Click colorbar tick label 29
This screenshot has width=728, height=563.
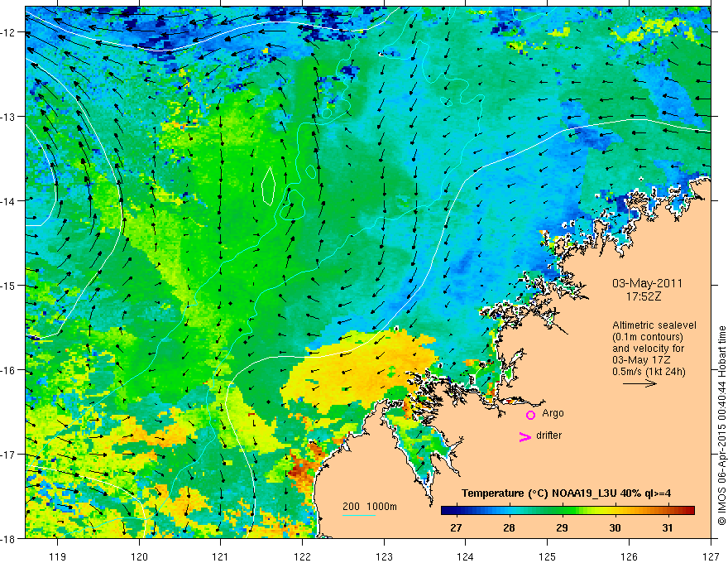tap(562, 527)
